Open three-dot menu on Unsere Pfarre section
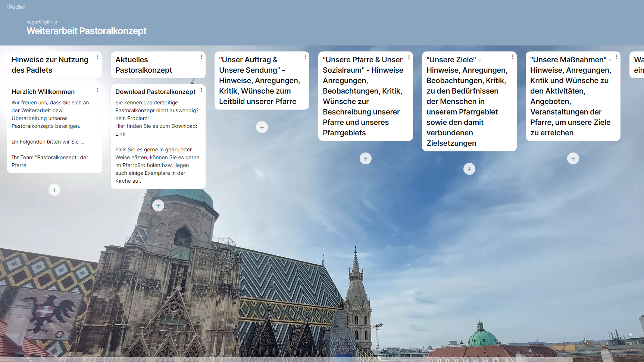Screen dimensions: 644x362 click(x=409, y=57)
